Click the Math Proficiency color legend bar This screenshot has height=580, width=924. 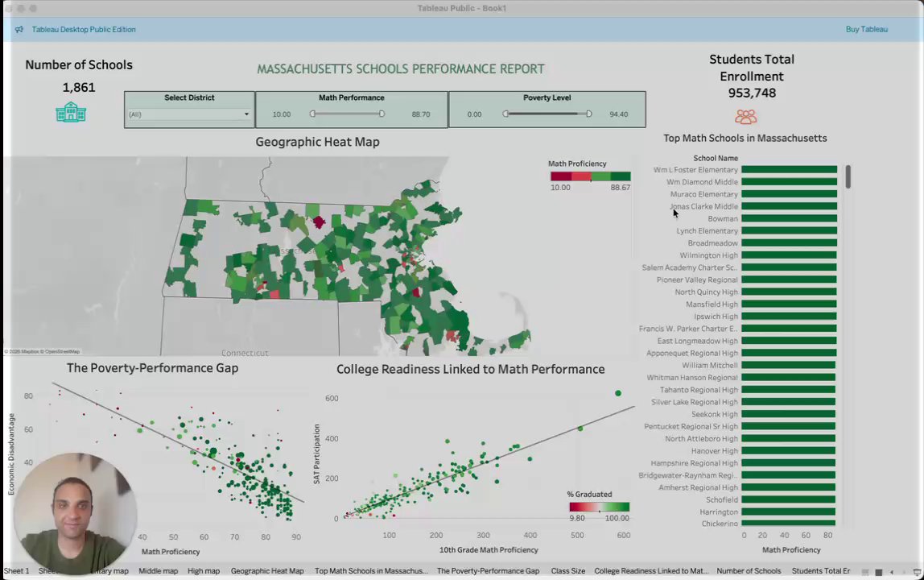point(591,176)
